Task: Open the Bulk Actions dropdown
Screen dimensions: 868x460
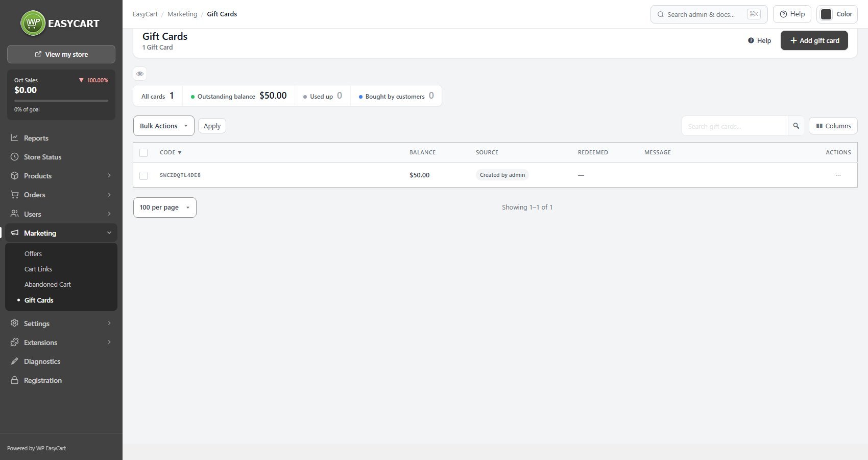Action: click(164, 126)
